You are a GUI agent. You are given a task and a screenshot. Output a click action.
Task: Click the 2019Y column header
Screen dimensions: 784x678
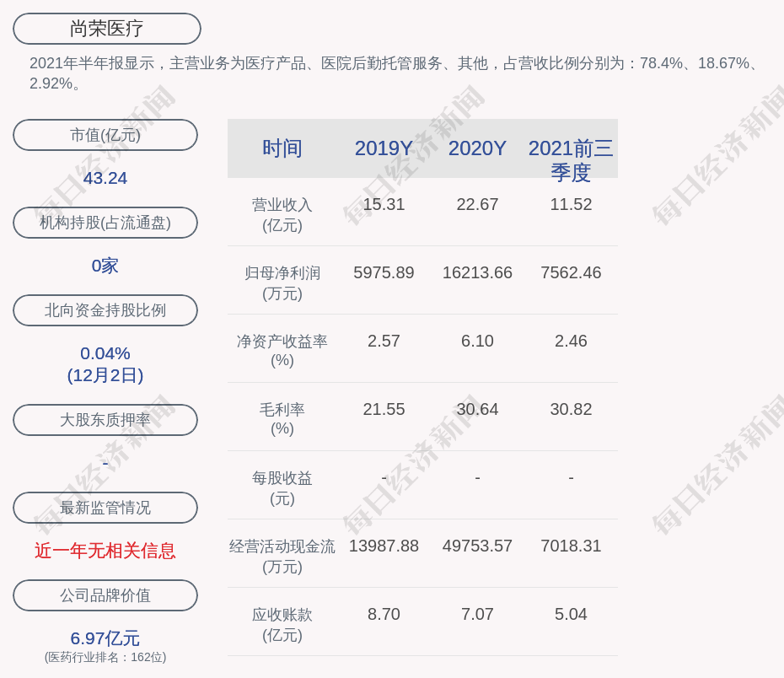(384, 148)
